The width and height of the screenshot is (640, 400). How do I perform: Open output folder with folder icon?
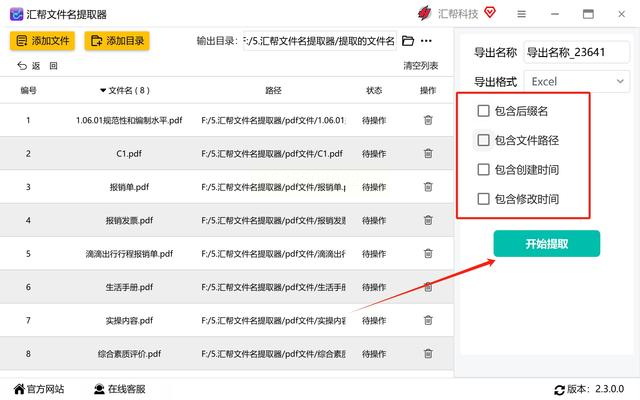click(408, 41)
